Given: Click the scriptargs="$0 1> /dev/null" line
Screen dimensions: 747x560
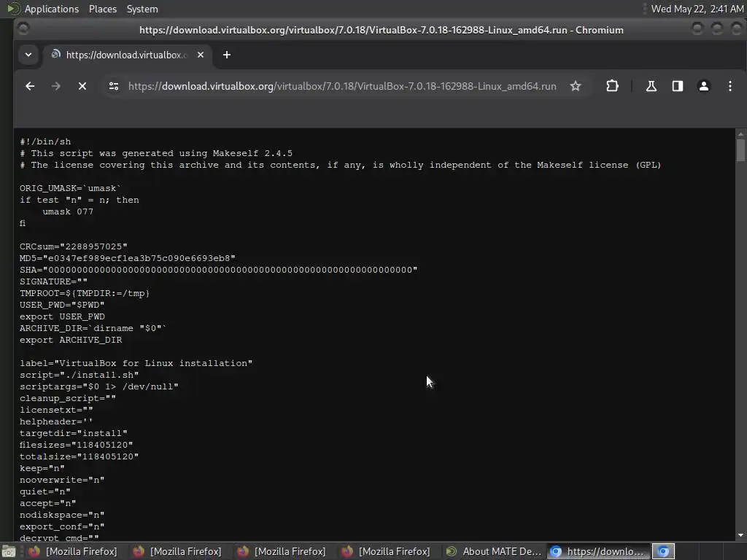Looking at the screenshot, I should coord(99,386).
